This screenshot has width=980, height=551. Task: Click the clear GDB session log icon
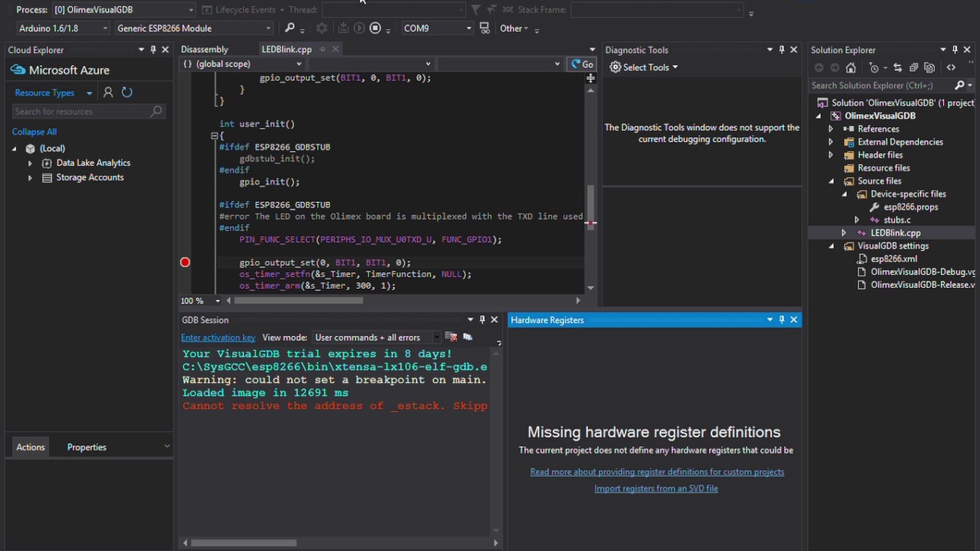click(451, 337)
